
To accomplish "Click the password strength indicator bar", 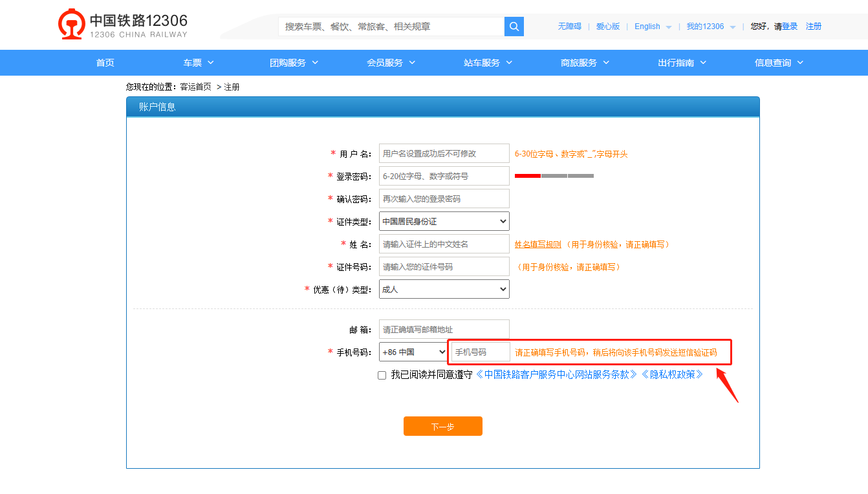I will click(x=554, y=176).
